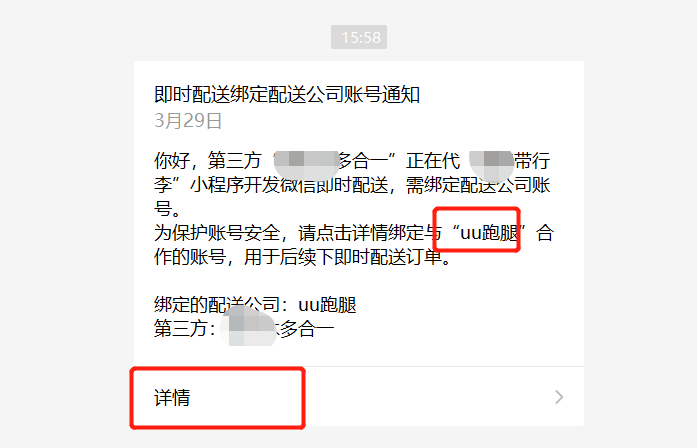Click the date 3月29日

coord(188,120)
